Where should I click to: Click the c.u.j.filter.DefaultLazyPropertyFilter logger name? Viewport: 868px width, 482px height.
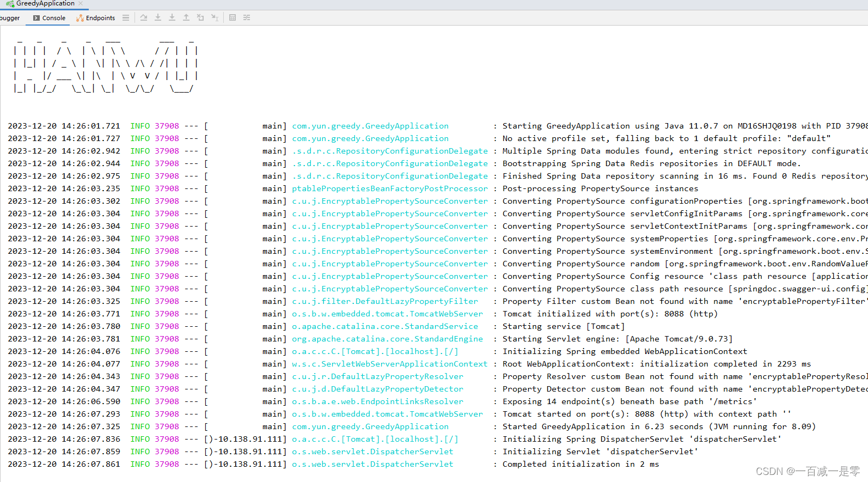(x=385, y=301)
